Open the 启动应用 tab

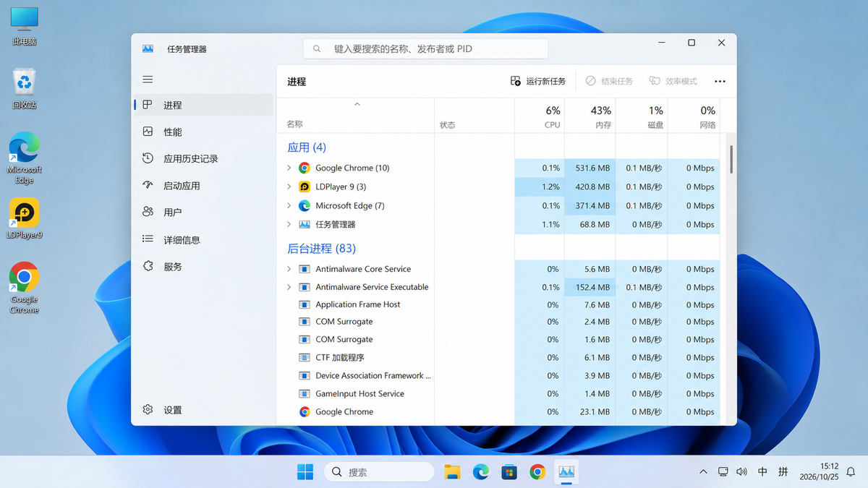203,185
